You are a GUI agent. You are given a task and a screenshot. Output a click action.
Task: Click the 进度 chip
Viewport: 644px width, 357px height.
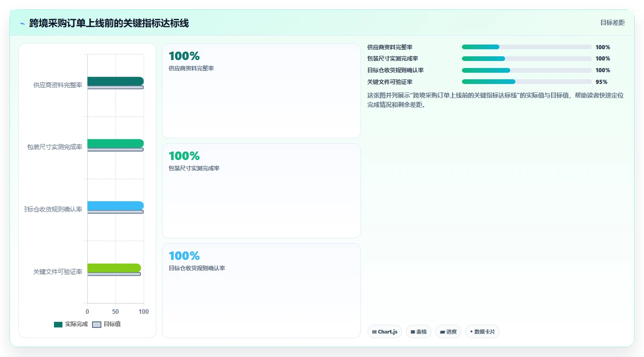448,332
